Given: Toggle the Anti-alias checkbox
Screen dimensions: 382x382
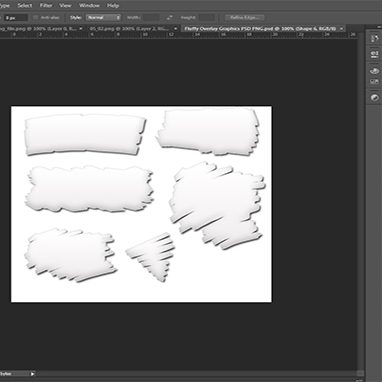Looking at the screenshot, I should [x=36, y=17].
